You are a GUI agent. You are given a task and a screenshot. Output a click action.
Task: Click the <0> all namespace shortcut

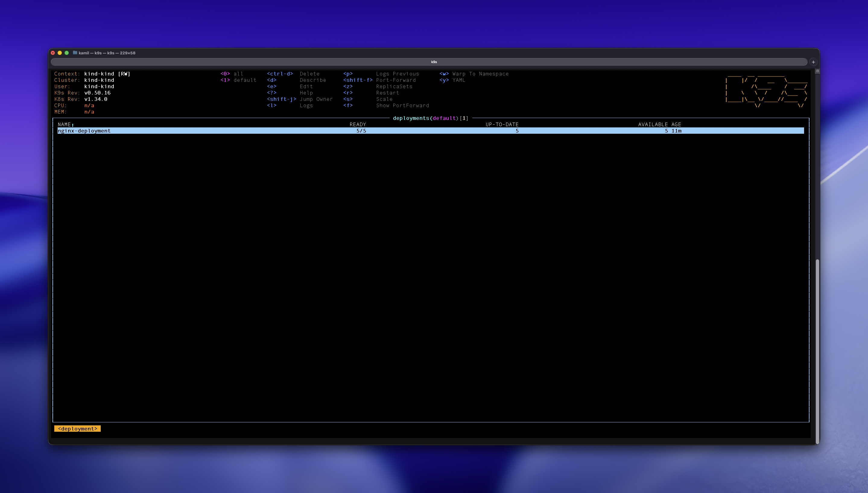coord(232,74)
